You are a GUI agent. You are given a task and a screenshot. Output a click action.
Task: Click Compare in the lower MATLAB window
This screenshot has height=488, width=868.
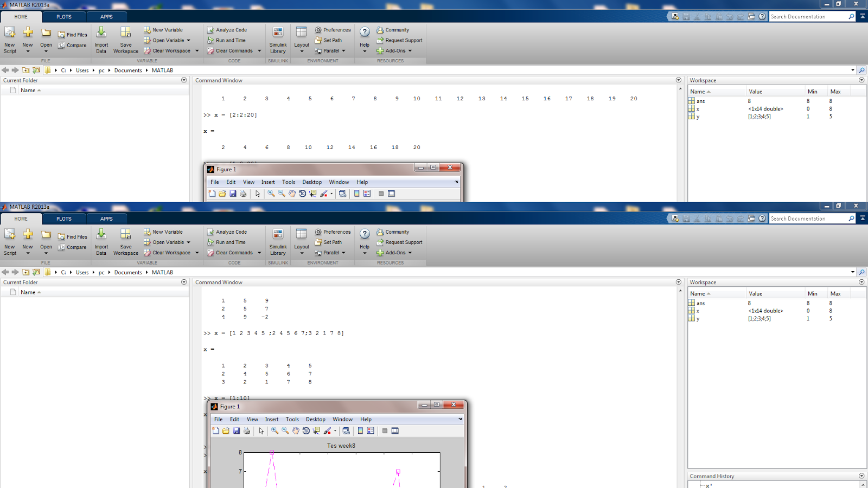(73, 247)
